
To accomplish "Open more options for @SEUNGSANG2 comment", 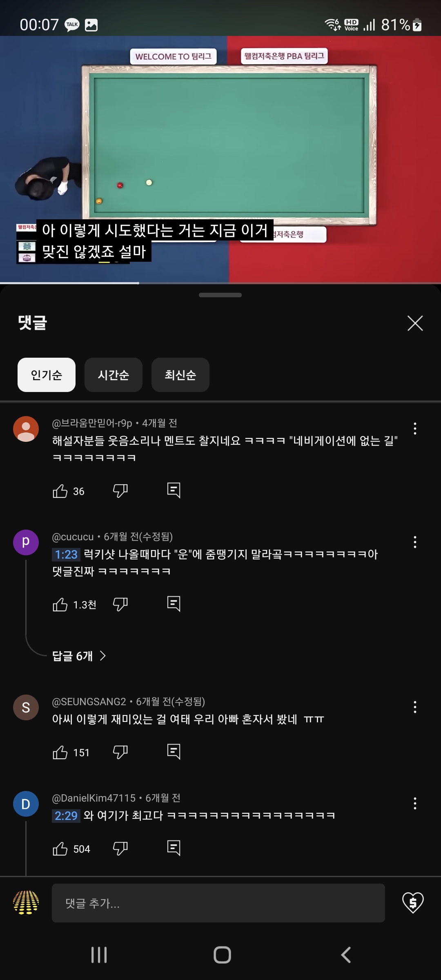I will (415, 707).
